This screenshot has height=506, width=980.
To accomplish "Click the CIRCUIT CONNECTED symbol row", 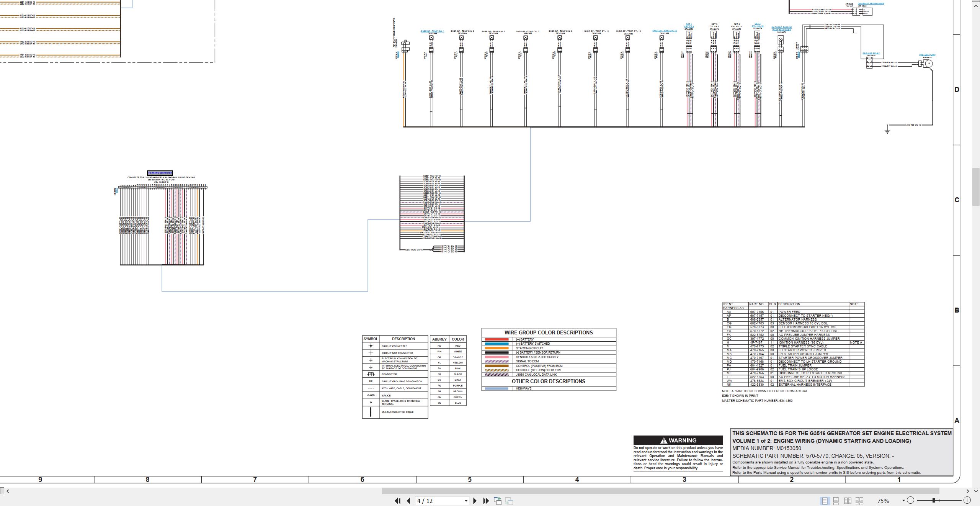I will [395, 346].
